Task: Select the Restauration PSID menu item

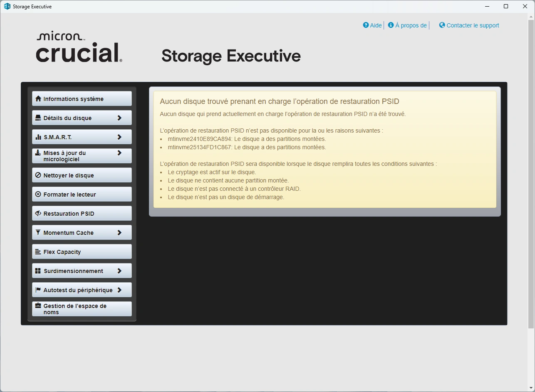Action: (x=82, y=213)
